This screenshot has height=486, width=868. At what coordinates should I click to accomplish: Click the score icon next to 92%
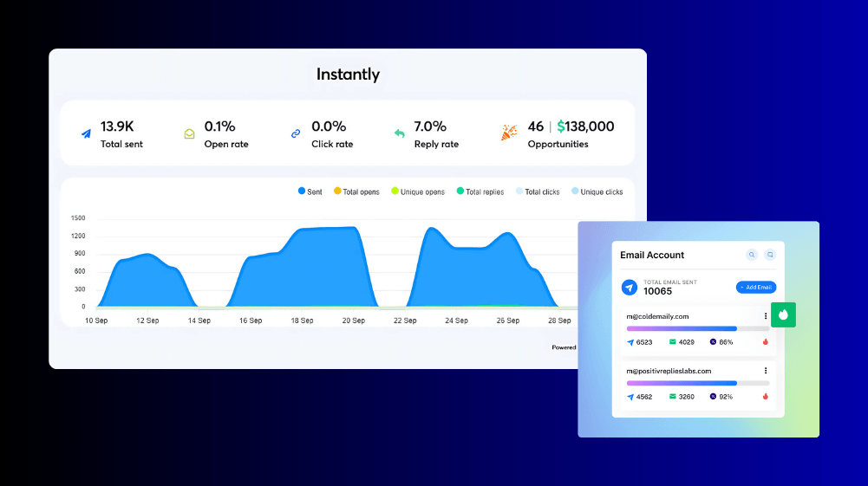click(713, 397)
